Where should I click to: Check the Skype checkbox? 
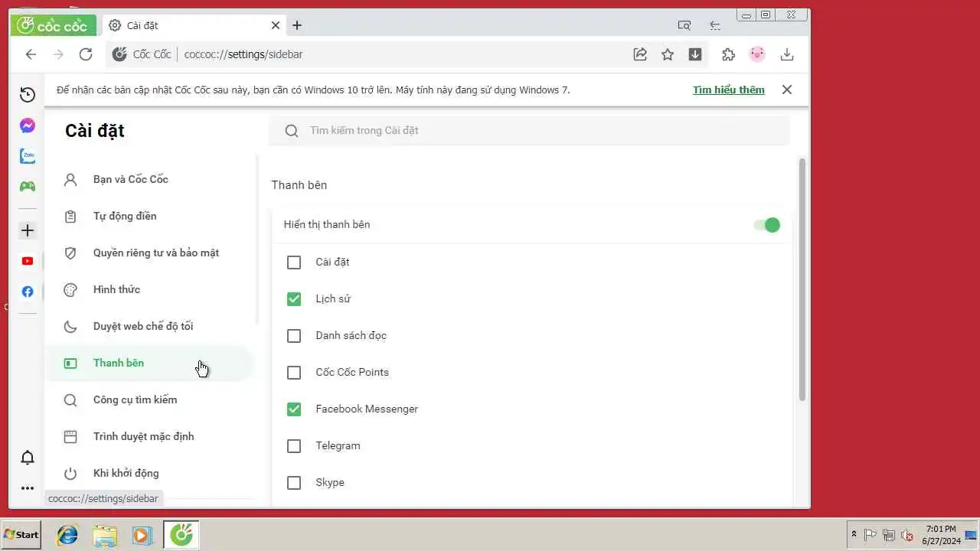coord(294,483)
